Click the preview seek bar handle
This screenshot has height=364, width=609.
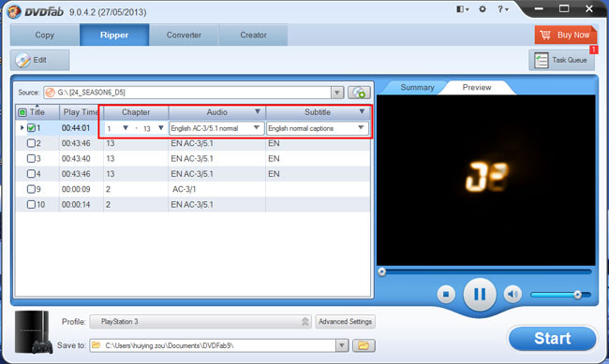click(381, 271)
